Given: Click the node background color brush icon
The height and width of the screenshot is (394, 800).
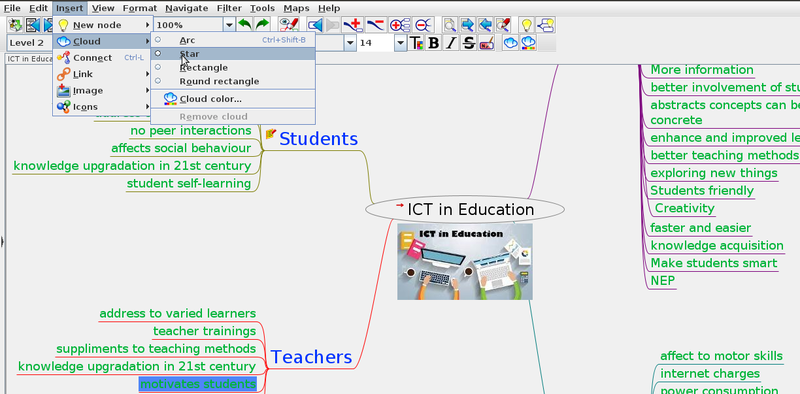Looking at the screenshot, I should coord(486,43).
